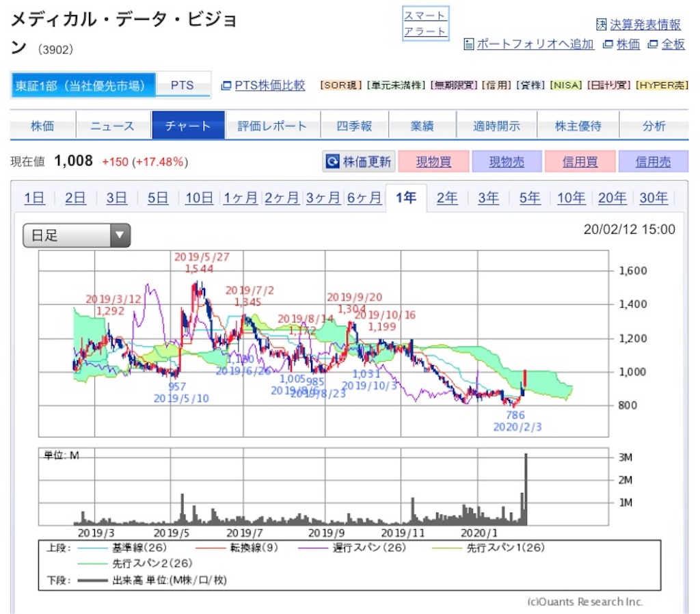Image resolution: width=700 pixels, height=614 pixels.
Task: Select the 10年 chart period
Action: coord(571,198)
